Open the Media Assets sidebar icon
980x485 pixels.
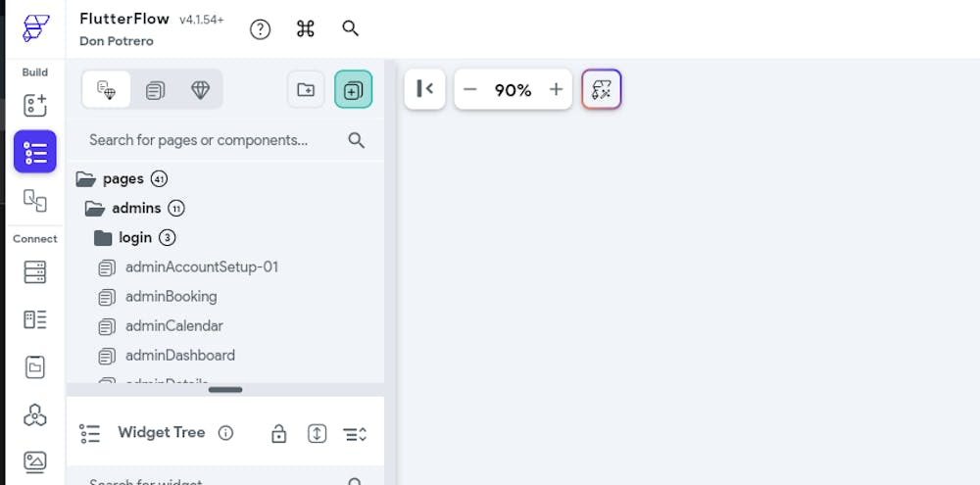(x=35, y=461)
